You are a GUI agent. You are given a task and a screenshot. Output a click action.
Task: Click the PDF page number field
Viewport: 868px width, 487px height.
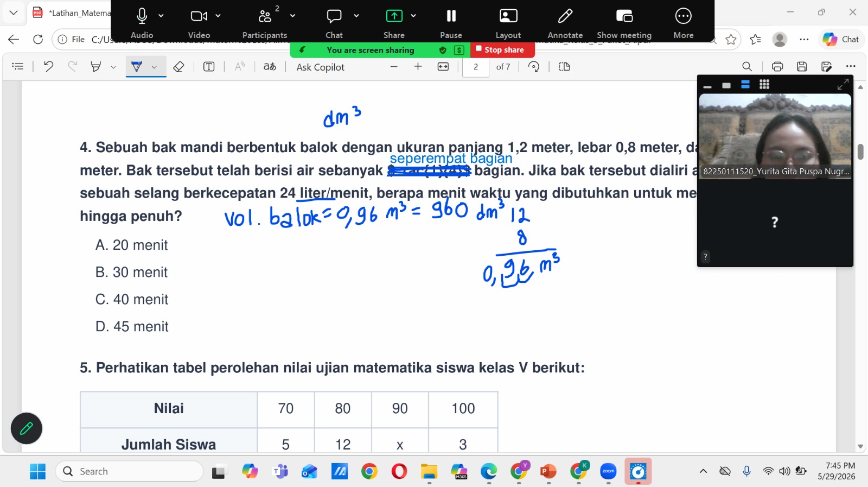(476, 67)
